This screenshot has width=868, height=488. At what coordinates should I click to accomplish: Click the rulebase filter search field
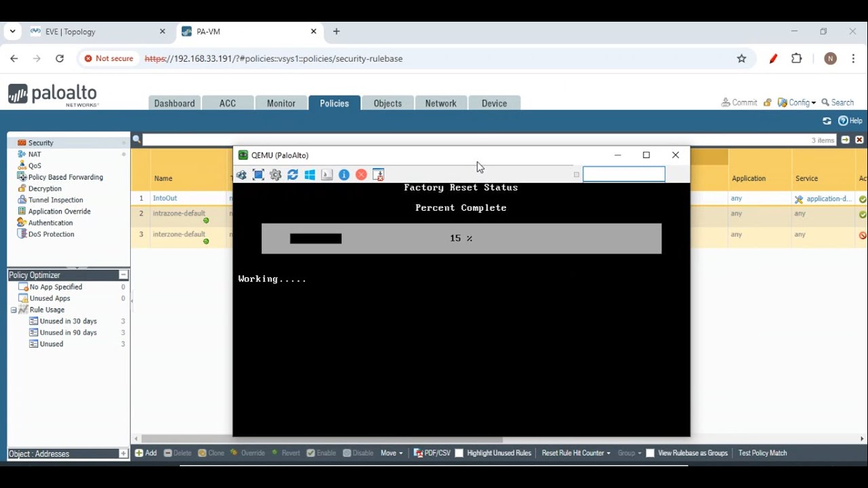tap(490, 140)
